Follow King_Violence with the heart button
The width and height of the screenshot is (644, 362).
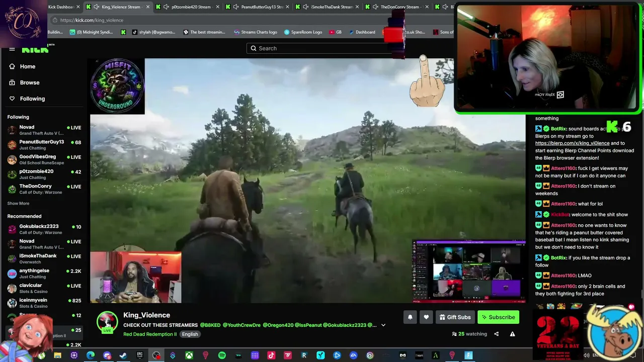(426, 317)
